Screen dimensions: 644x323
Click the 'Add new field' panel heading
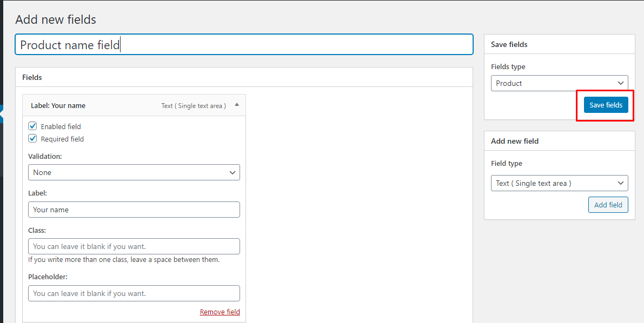coord(514,141)
